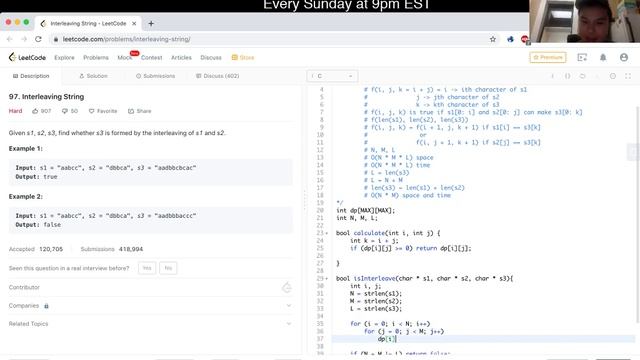Screen dimensions: 640x360
Task: Open the editor settings gear icon
Action: (x=613, y=76)
